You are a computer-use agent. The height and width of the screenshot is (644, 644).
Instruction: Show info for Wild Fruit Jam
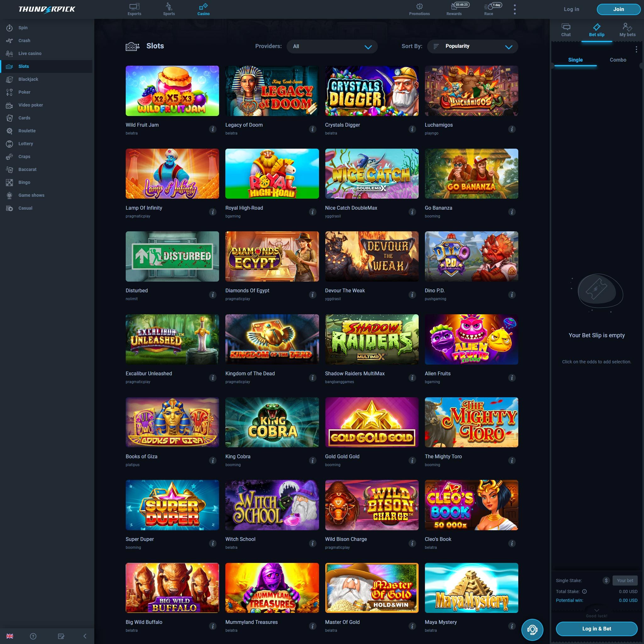(x=213, y=129)
